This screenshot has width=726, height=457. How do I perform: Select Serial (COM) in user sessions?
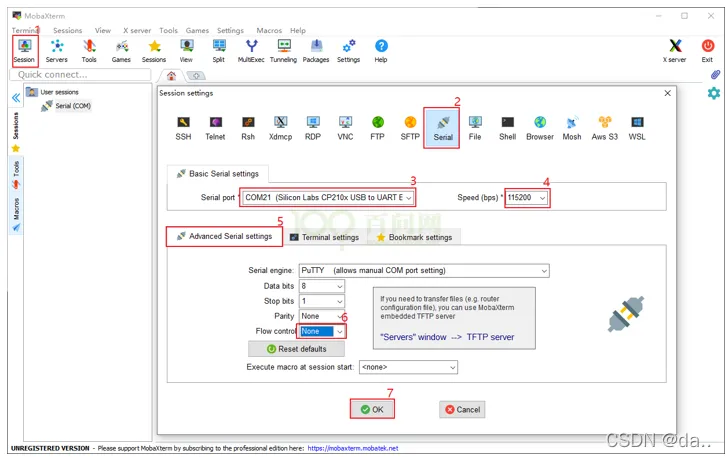coord(67,106)
